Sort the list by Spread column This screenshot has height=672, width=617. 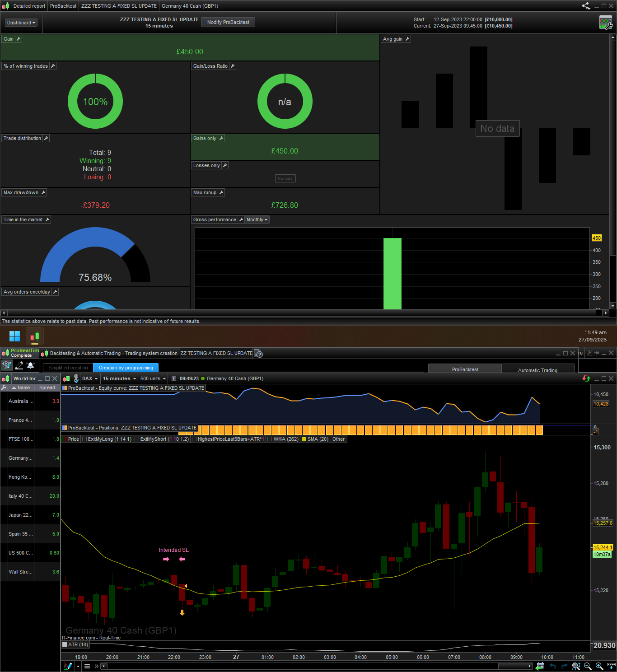[47, 387]
